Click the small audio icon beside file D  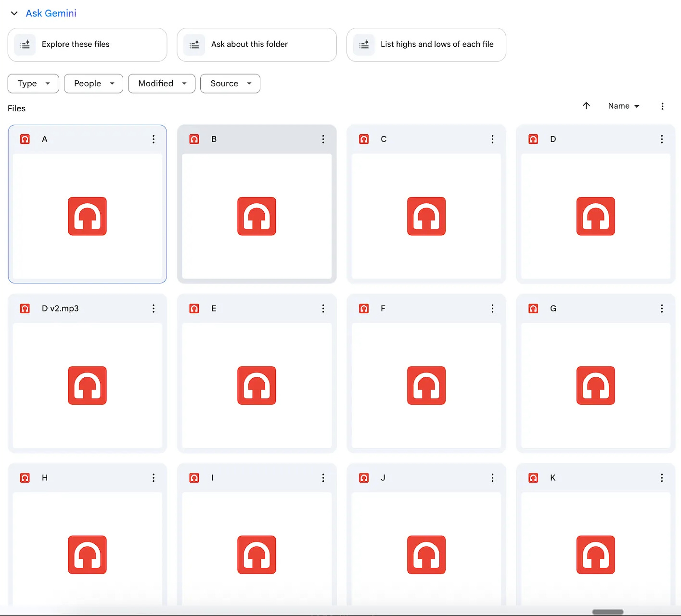533,139
